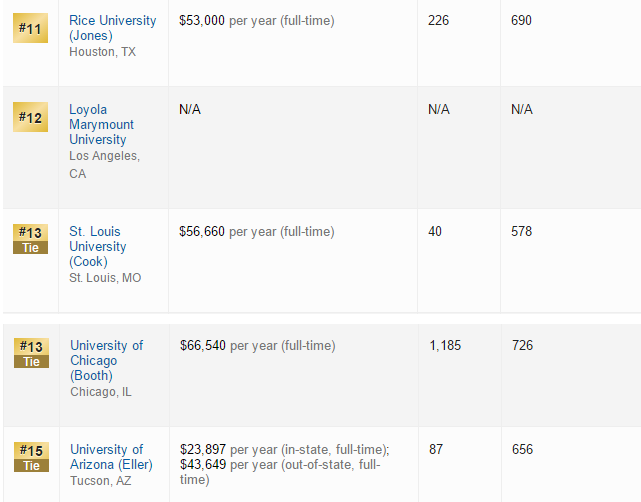Click the #12 rank badge

(x=30, y=118)
